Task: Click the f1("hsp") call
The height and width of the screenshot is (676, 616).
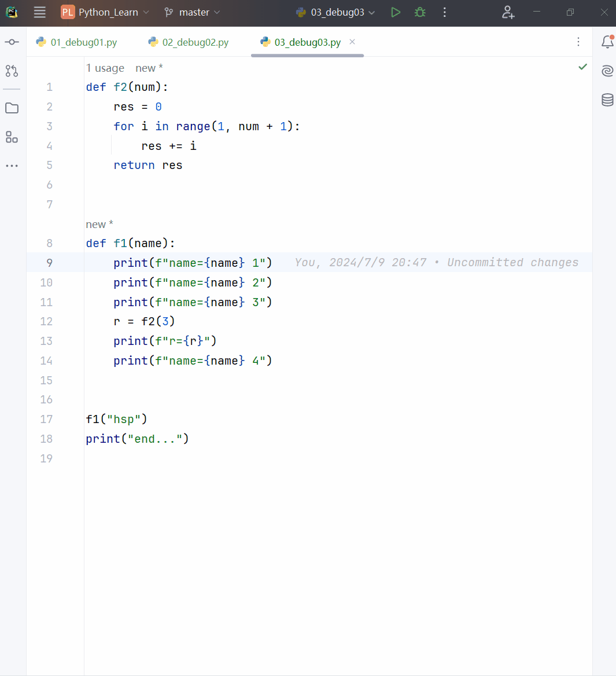Action: 116,419
